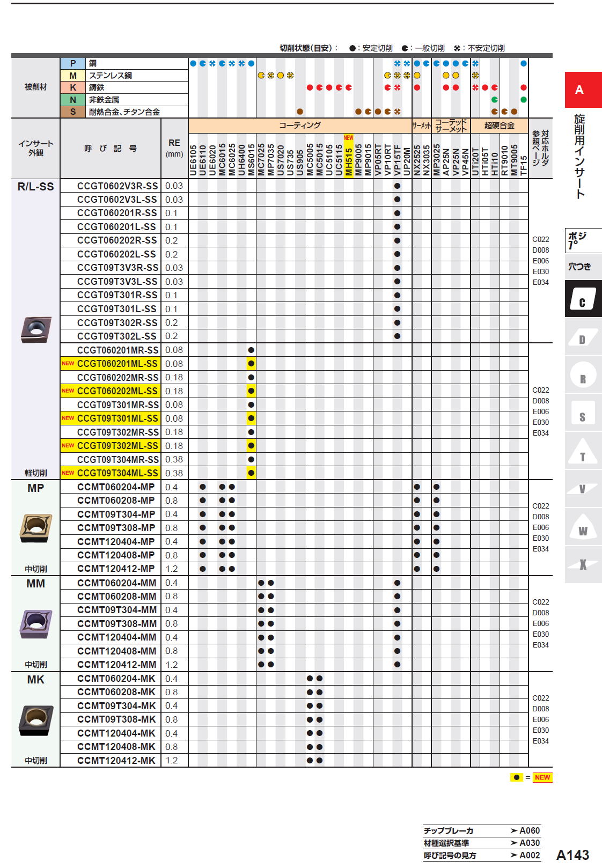The image size is (602, 868).
Task: View the MM chipbreaker insert image
Action: (x=36, y=624)
